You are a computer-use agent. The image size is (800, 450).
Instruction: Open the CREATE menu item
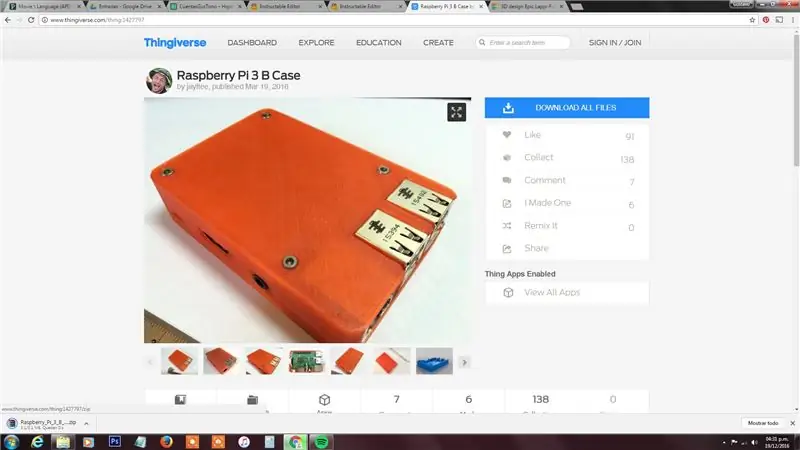(x=438, y=43)
